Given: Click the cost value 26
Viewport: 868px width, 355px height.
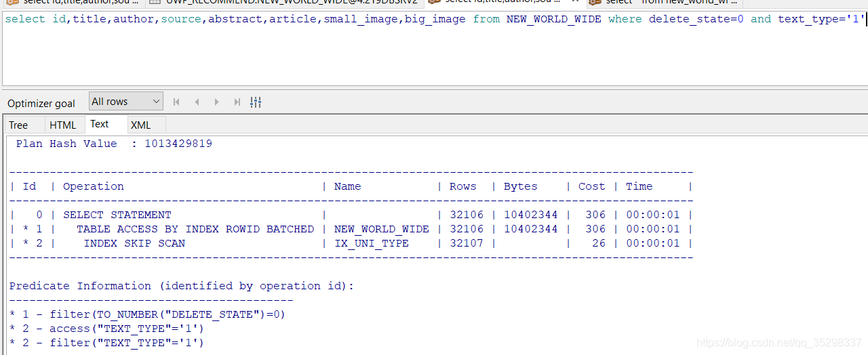Looking at the screenshot, I should click(599, 243).
